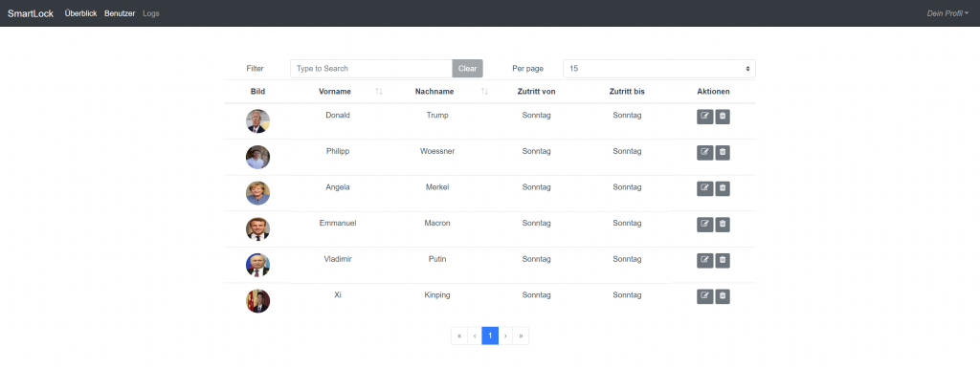Screen dimensions: 980x368
Task: Click the Per page label text
Action: pos(527,69)
